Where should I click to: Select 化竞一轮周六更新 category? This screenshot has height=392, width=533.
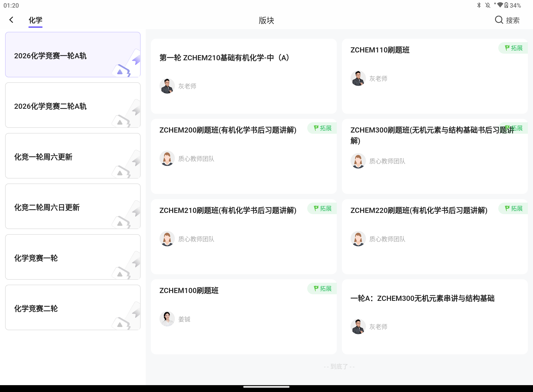[73, 156]
